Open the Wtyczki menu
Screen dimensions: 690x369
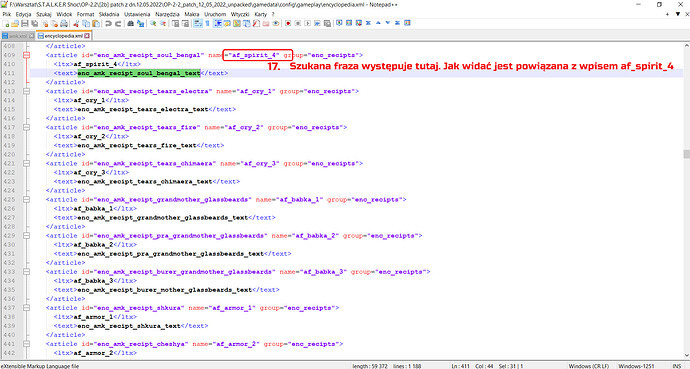pyautogui.click(x=240, y=14)
